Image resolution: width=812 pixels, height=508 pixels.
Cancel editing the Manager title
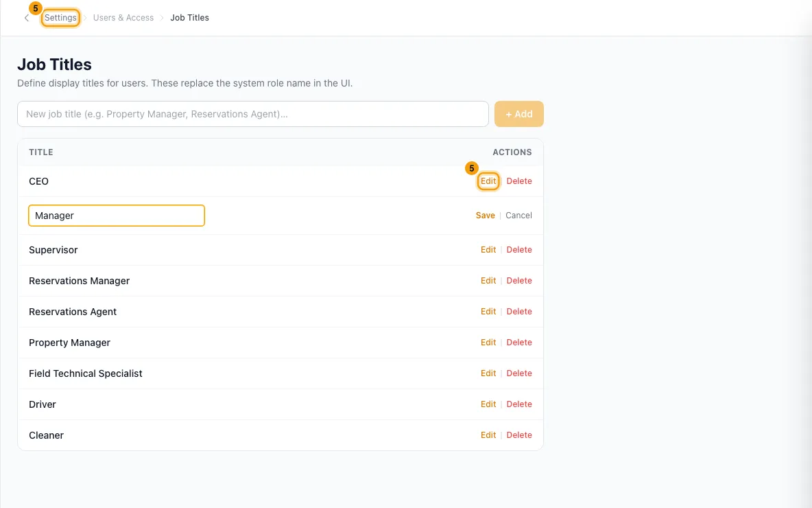[x=518, y=216]
